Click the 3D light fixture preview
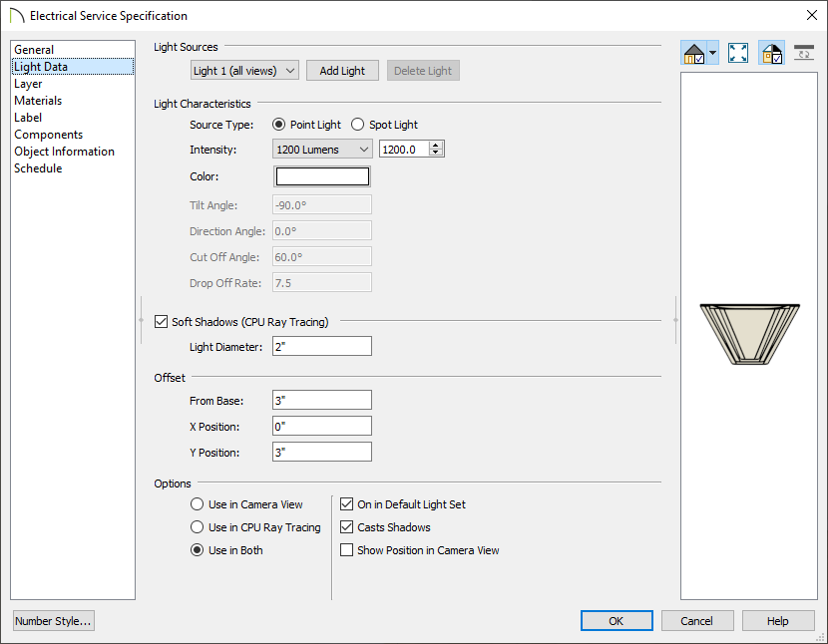Image resolution: width=828 pixels, height=644 pixels. pyautogui.click(x=748, y=333)
